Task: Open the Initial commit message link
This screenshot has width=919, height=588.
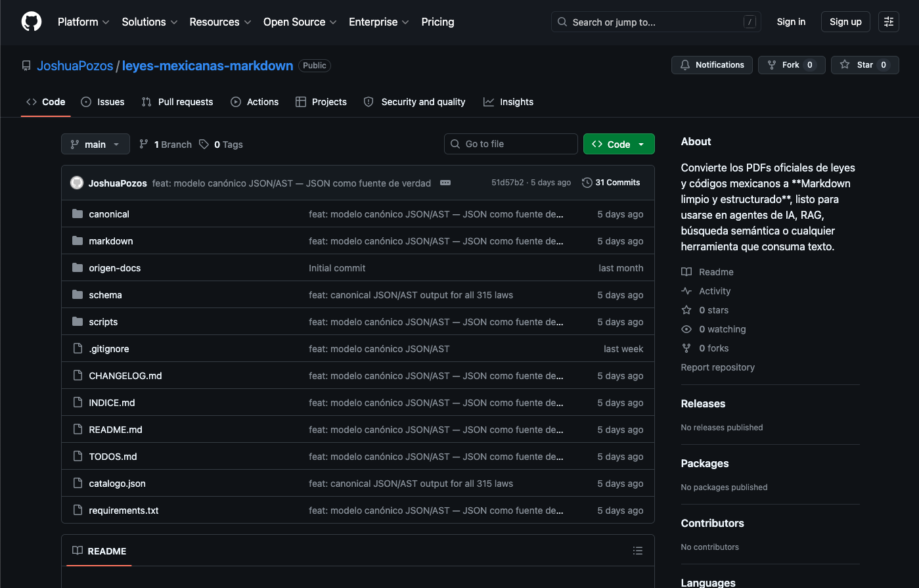Action: pyautogui.click(x=337, y=268)
